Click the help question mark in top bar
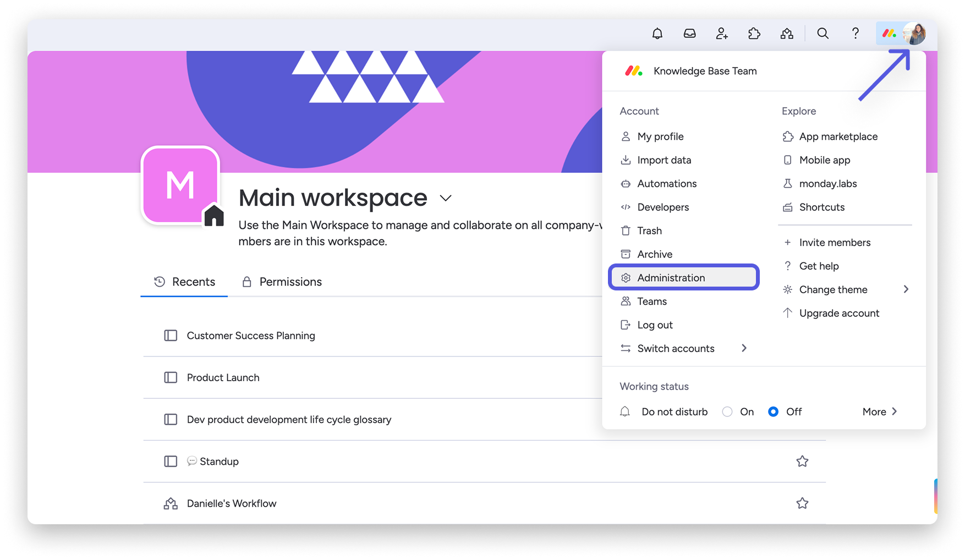This screenshot has height=560, width=965. pos(855,34)
